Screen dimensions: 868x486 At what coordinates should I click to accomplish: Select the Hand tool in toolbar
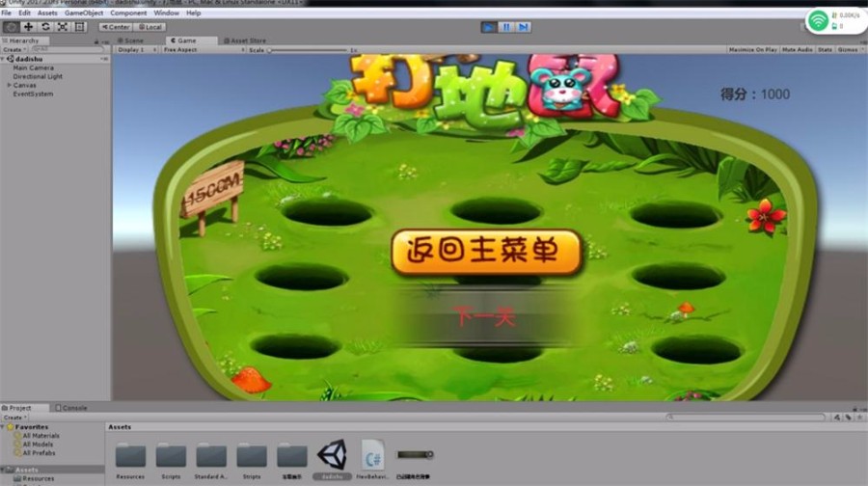click(x=11, y=27)
